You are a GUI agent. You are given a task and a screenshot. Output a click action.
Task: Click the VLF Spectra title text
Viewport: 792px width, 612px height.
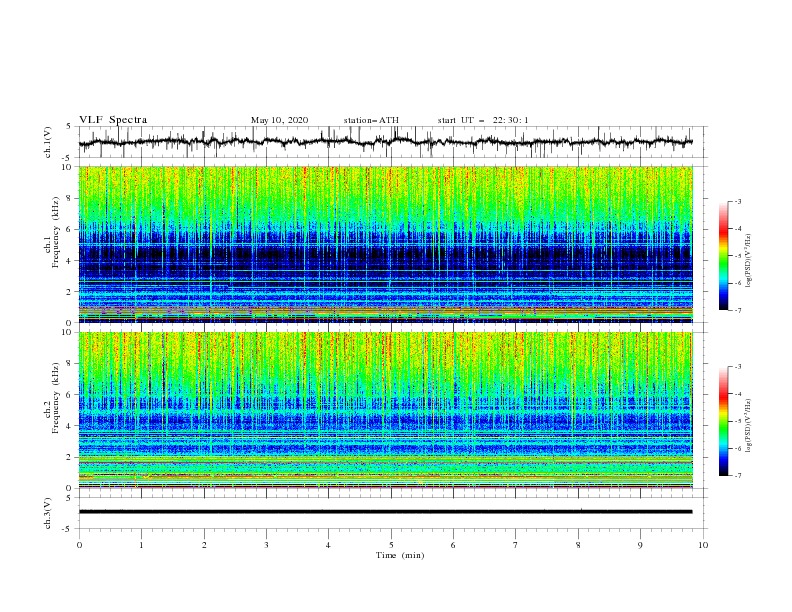click(113, 120)
